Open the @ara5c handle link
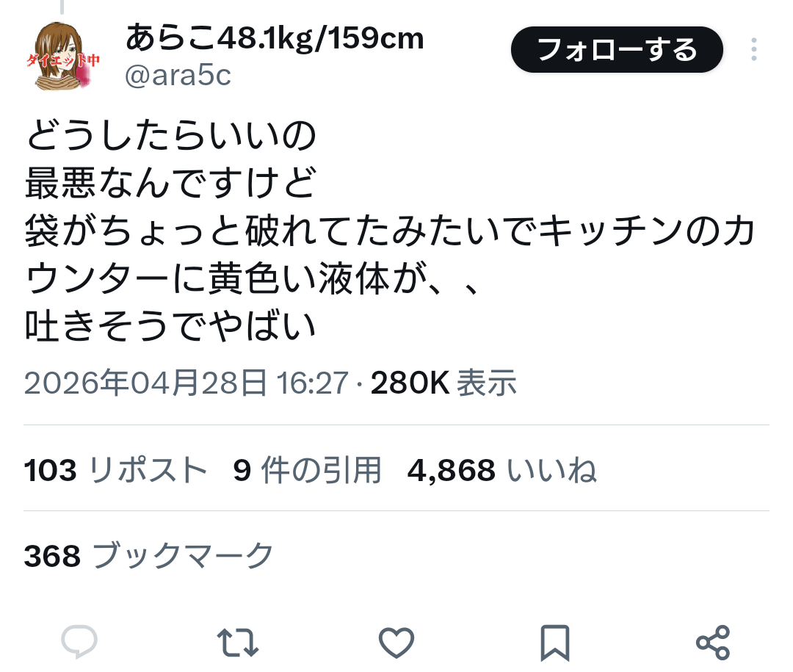This screenshot has height=672, width=793. pos(178,76)
